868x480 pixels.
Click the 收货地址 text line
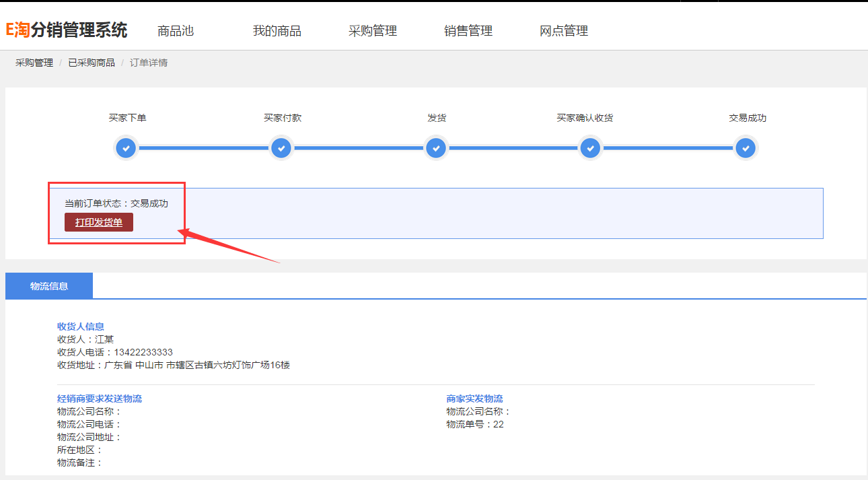point(174,365)
